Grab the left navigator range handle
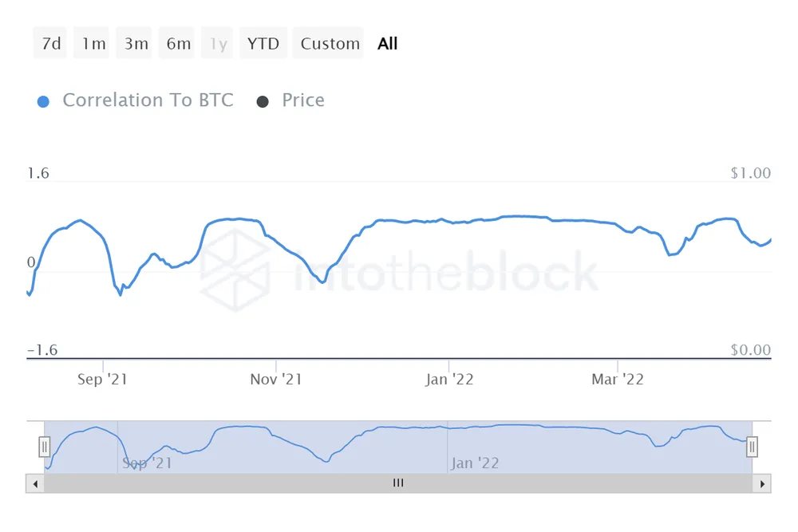The image size is (798, 532). [x=45, y=447]
